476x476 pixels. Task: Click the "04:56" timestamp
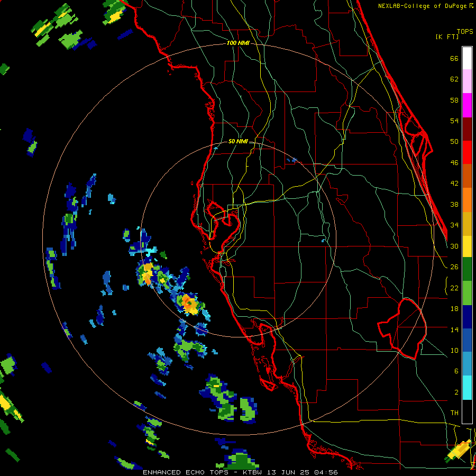coord(326,472)
